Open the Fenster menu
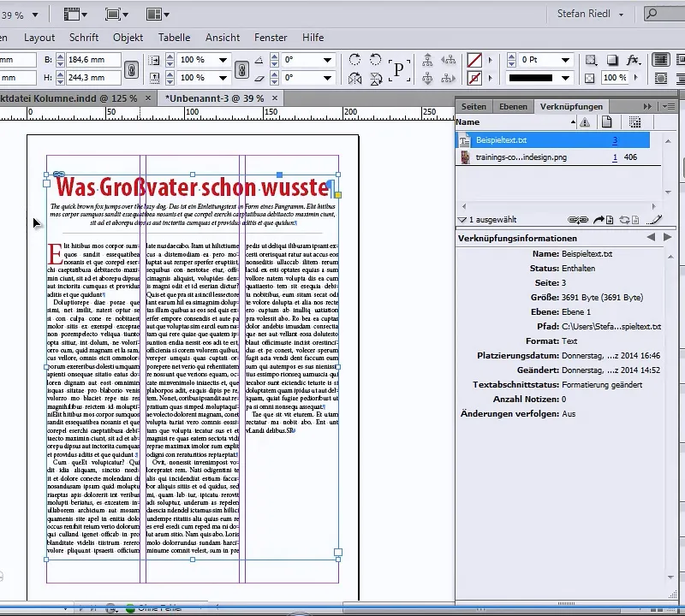 pos(271,38)
